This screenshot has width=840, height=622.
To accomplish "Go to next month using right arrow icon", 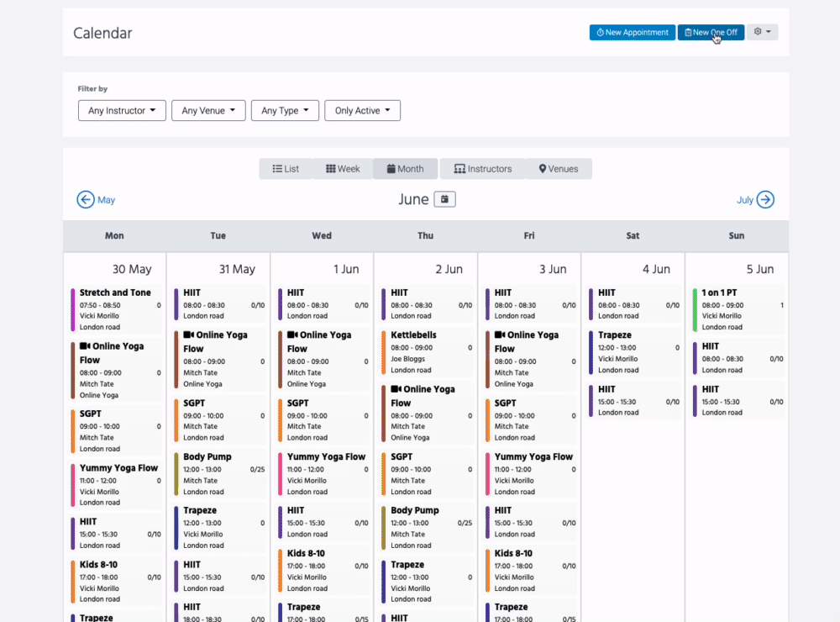I will pos(764,199).
